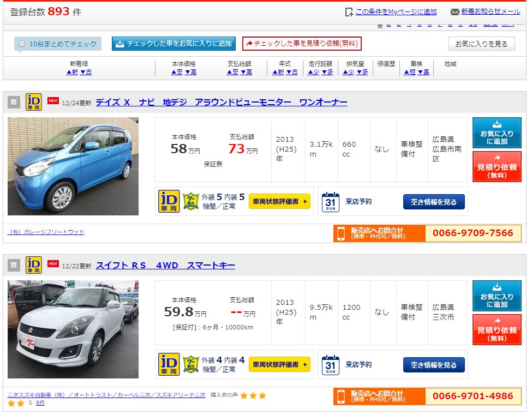Toggle the 10台まとめてチェック checkbox
Image resolution: width=532 pixels, height=415 pixels.
tap(22, 44)
